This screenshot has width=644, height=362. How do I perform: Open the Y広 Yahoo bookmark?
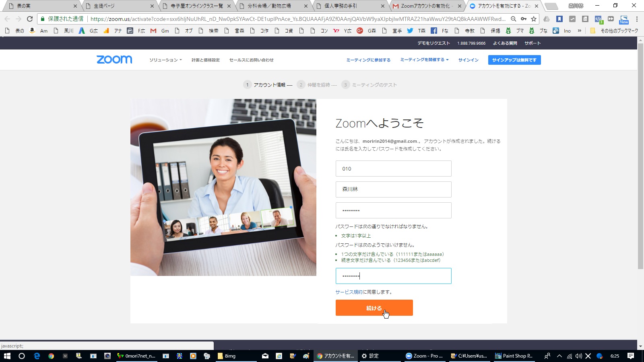tap(342, 31)
